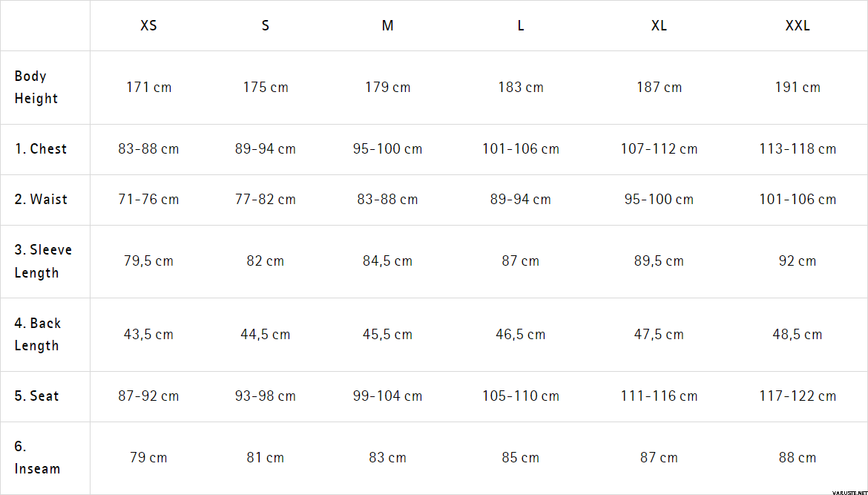Image resolution: width=868 pixels, height=495 pixels.
Task: Select the 4. Back Length row label
Action: pyautogui.click(x=38, y=335)
